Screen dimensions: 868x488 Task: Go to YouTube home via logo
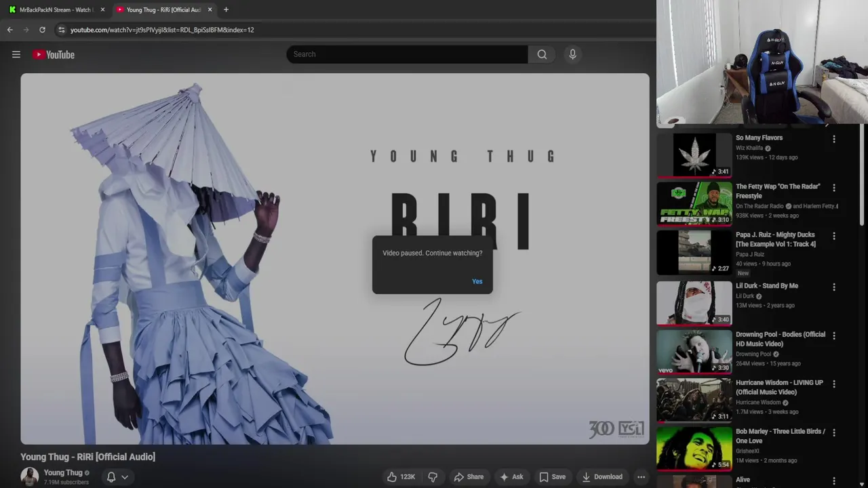54,54
